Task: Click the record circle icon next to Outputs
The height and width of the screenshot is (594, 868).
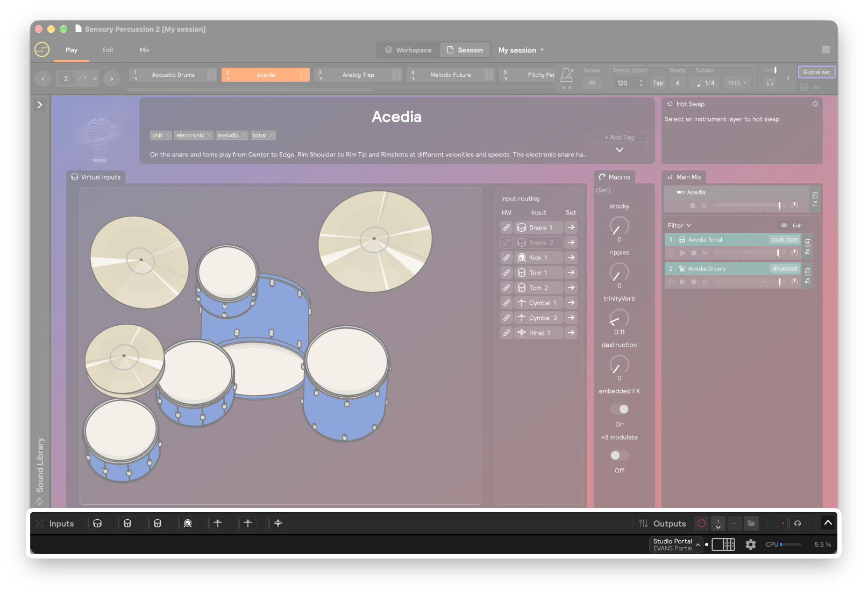Action: [x=701, y=524]
